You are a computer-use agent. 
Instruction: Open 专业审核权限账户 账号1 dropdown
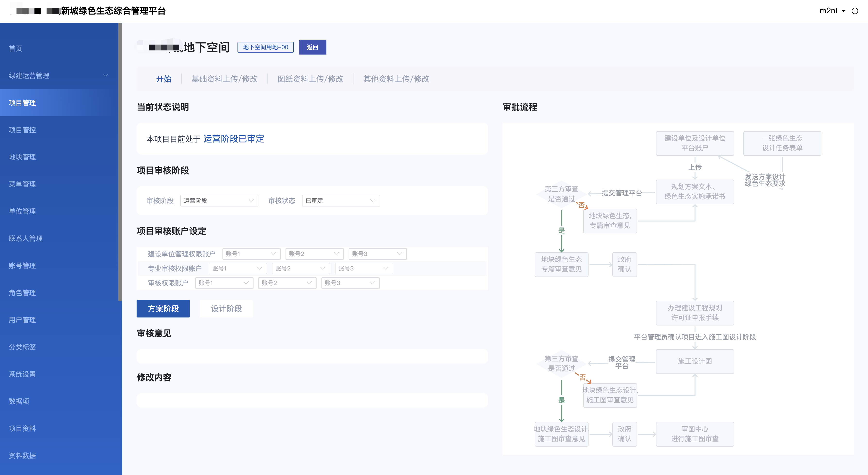pos(238,268)
